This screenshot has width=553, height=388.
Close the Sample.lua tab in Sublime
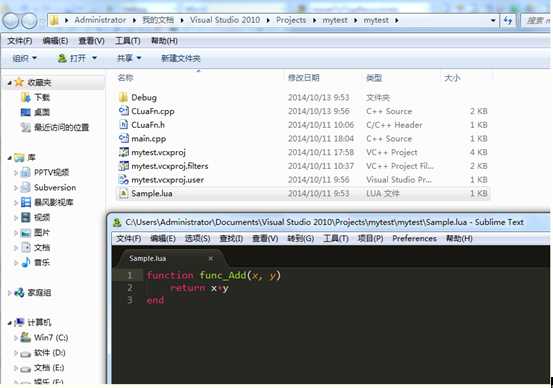211,259
